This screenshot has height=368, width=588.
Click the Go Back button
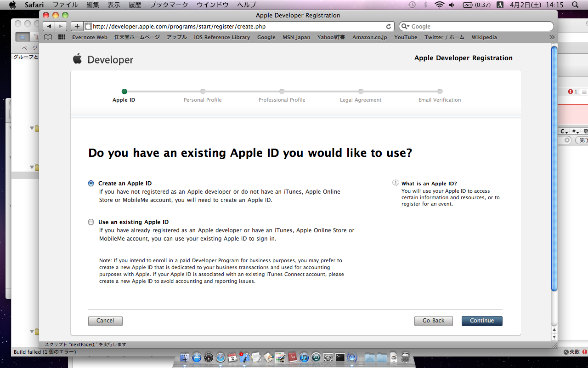pos(434,321)
